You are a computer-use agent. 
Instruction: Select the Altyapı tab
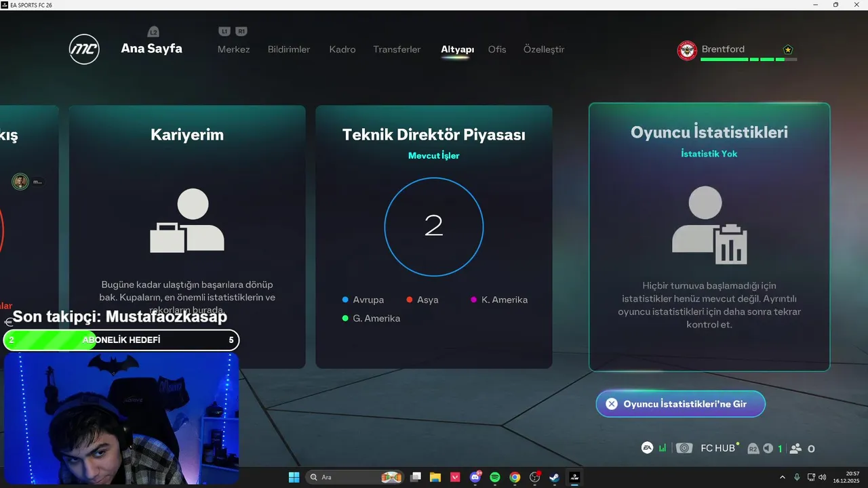coord(457,49)
